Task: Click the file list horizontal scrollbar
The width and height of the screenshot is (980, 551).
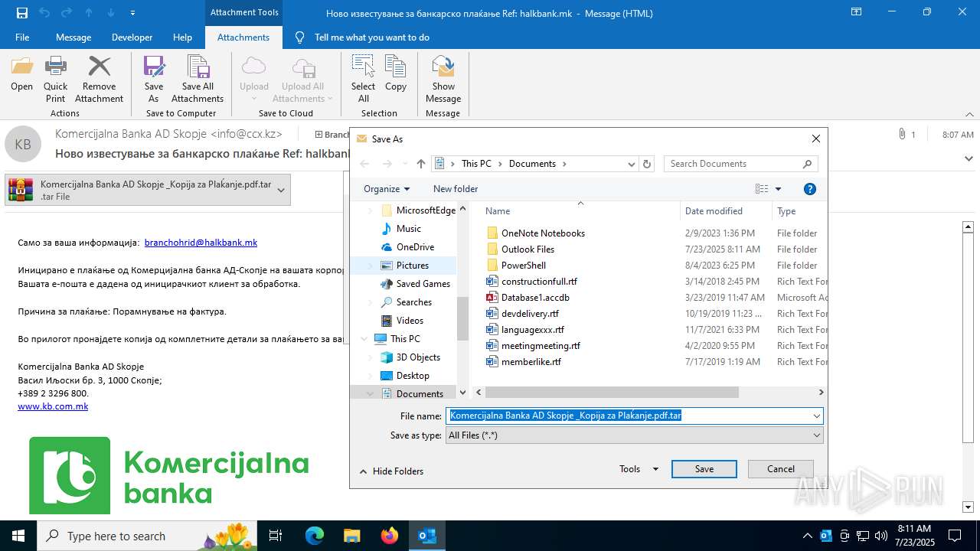Action: (x=612, y=393)
